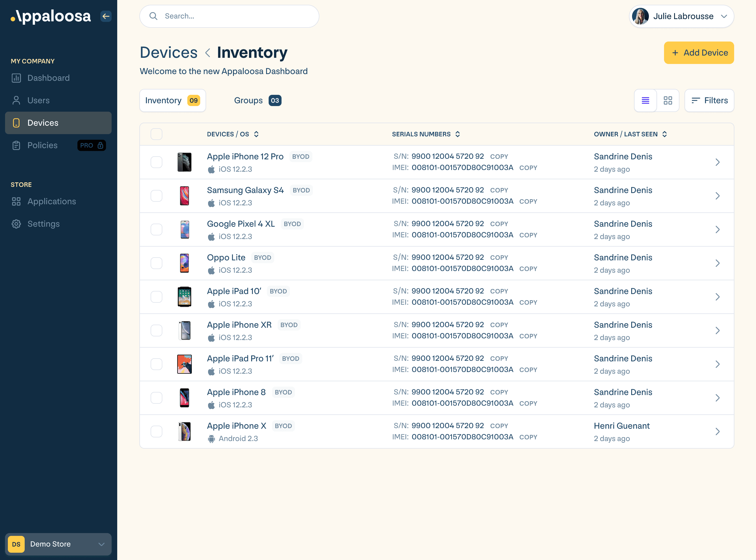Open Julie Labrousse account menu

click(x=681, y=16)
